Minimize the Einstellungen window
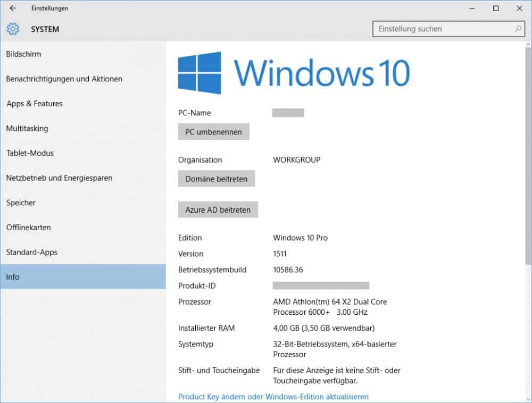This screenshot has height=403, width=532. click(x=472, y=9)
